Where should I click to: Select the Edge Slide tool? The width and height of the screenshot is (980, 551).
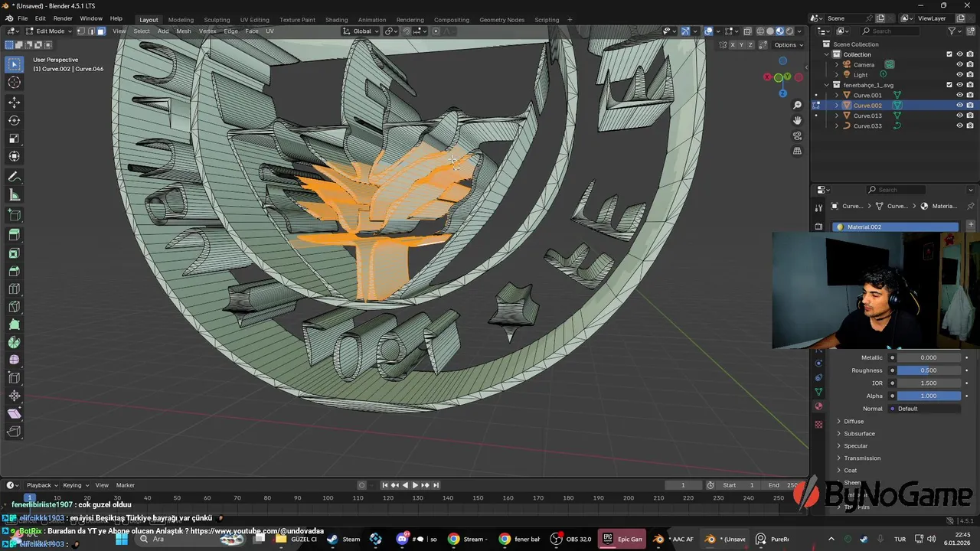pos(14,377)
